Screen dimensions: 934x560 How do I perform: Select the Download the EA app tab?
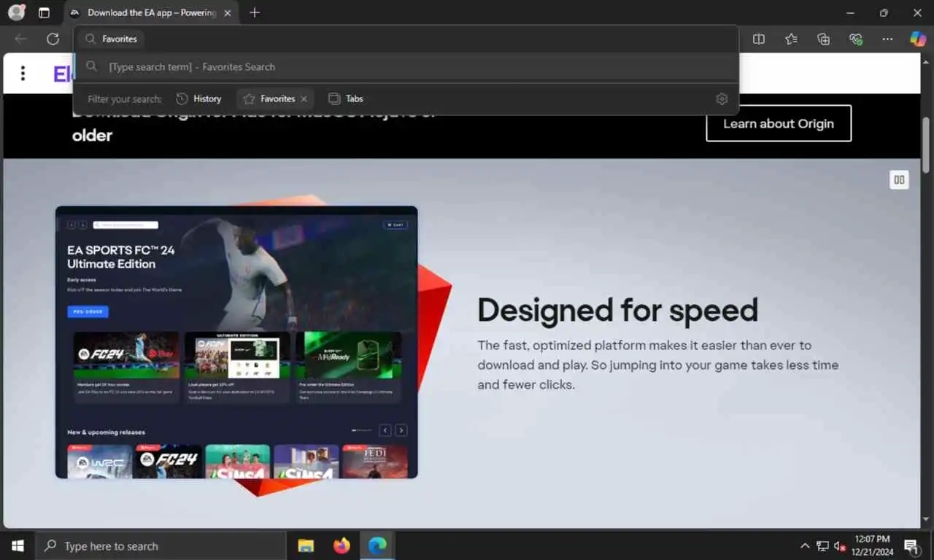[x=152, y=12]
